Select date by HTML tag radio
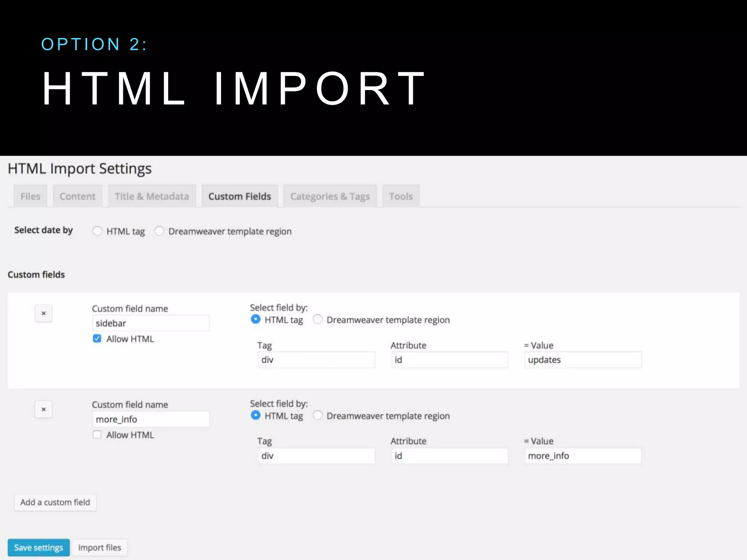Screen dimensions: 747x560 coord(97,231)
